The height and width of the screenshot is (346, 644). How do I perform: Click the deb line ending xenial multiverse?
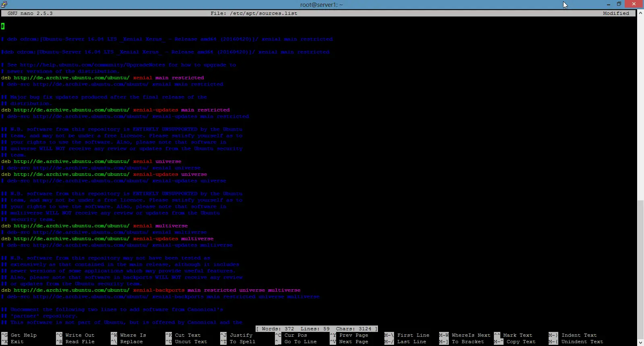[x=95, y=226]
